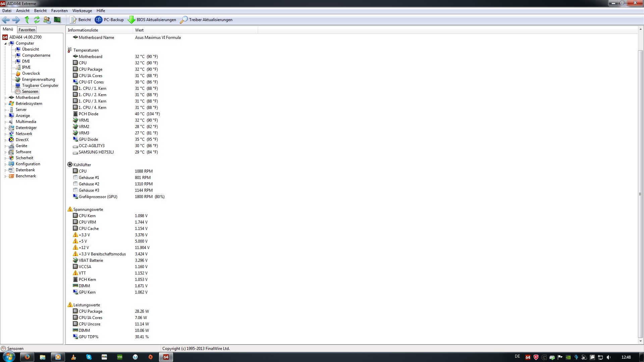
Task: Click the Forward navigation arrow
Action: pyautogui.click(x=16, y=20)
